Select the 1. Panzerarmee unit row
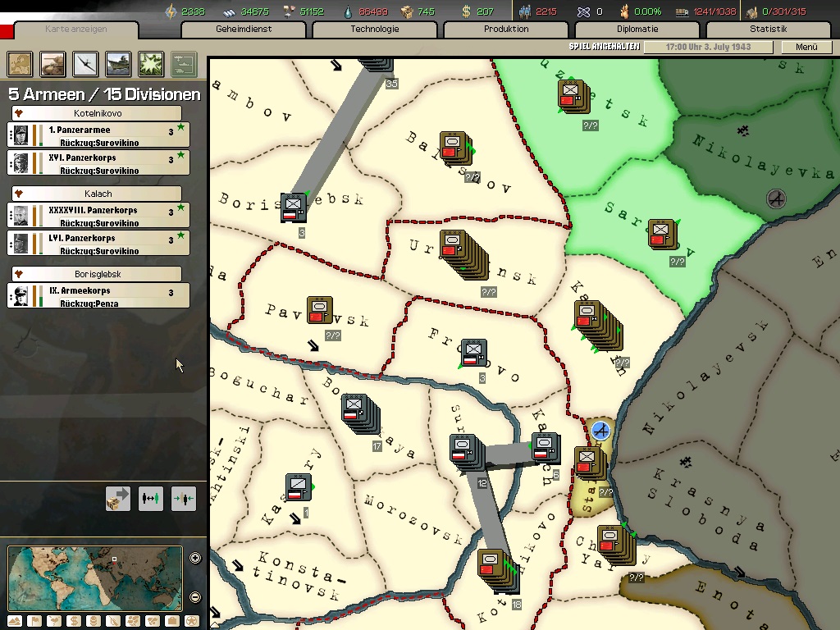Screen dimensions: 840x630 coord(98,135)
